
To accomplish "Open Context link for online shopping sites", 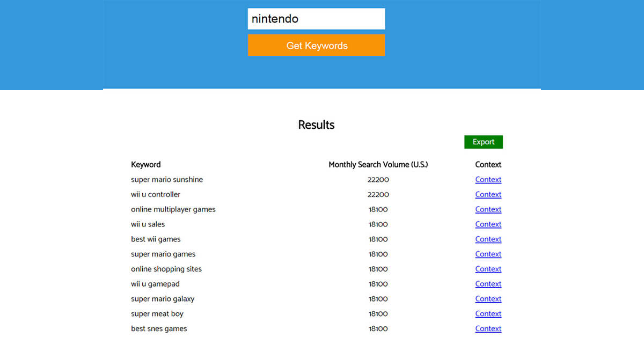I will [488, 269].
